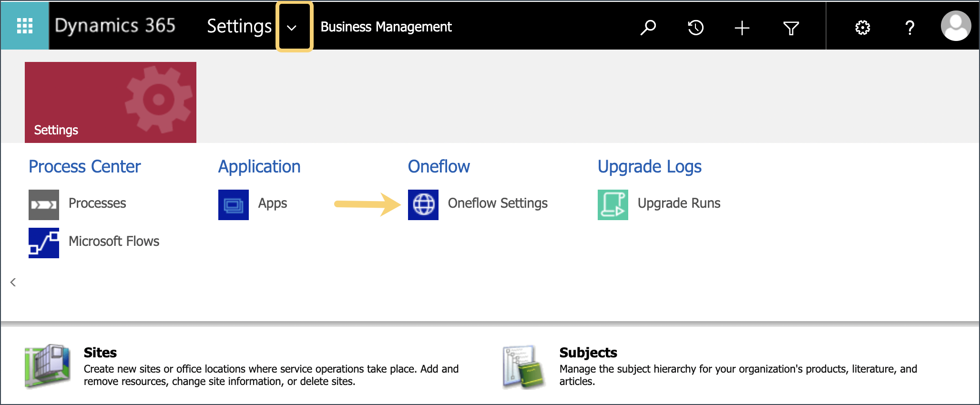The height and width of the screenshot is (405, 980).
Task: Open the Processes link
Action: pyautogui.click(x=97, y=203)
